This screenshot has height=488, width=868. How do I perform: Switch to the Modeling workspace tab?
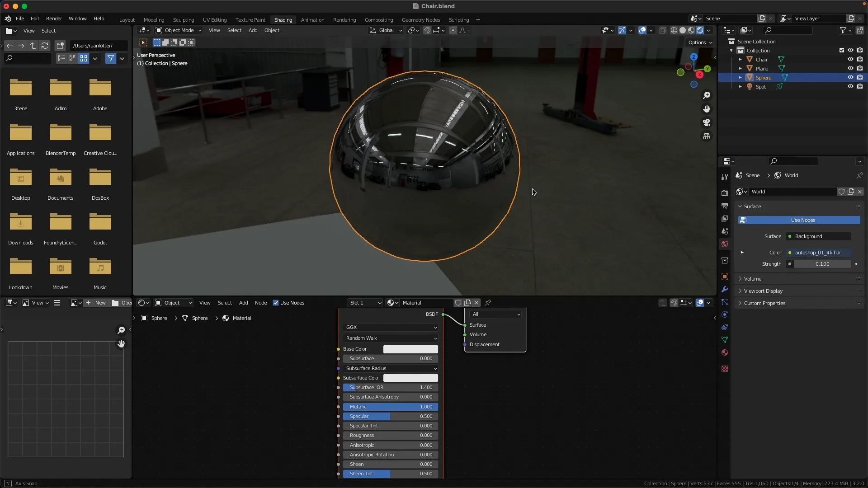pyautogui.click(x=154, y=20)
